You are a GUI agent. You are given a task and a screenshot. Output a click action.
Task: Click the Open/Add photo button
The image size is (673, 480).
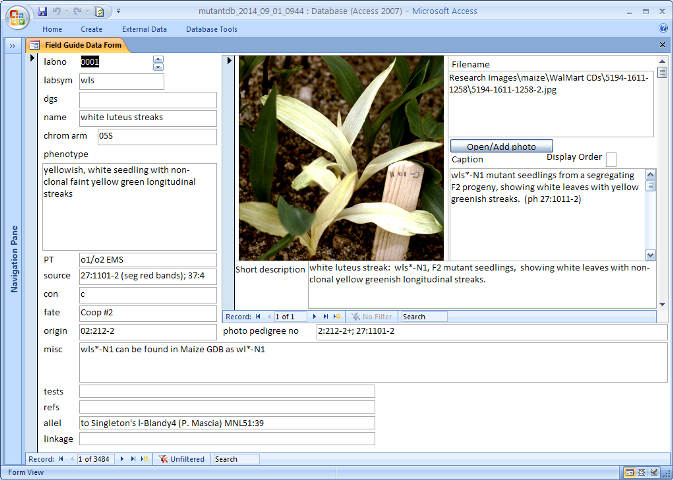[x=501, y=146]
